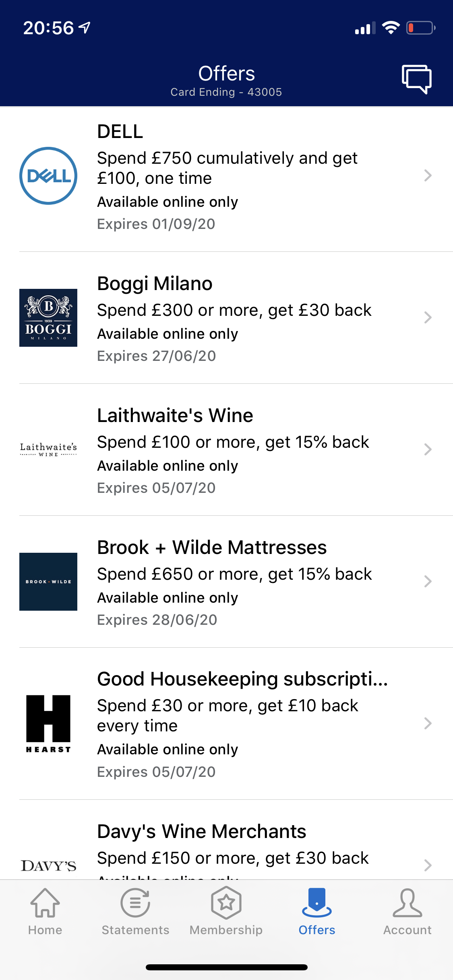The height and width of the screenshot is (980, 453).
Task: Tap the Brook + Wilde logo
Action: pos(48,582)
